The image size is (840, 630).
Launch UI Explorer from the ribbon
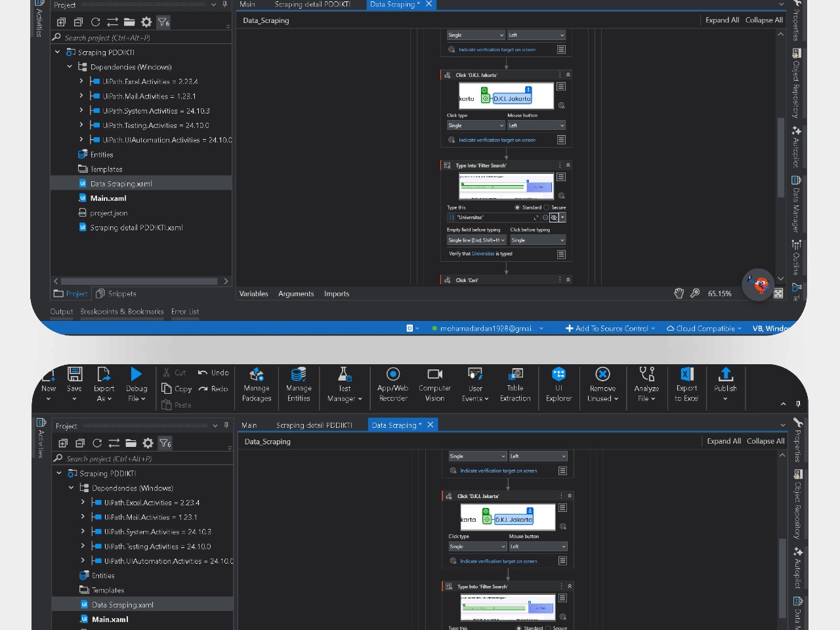[558, 384]
